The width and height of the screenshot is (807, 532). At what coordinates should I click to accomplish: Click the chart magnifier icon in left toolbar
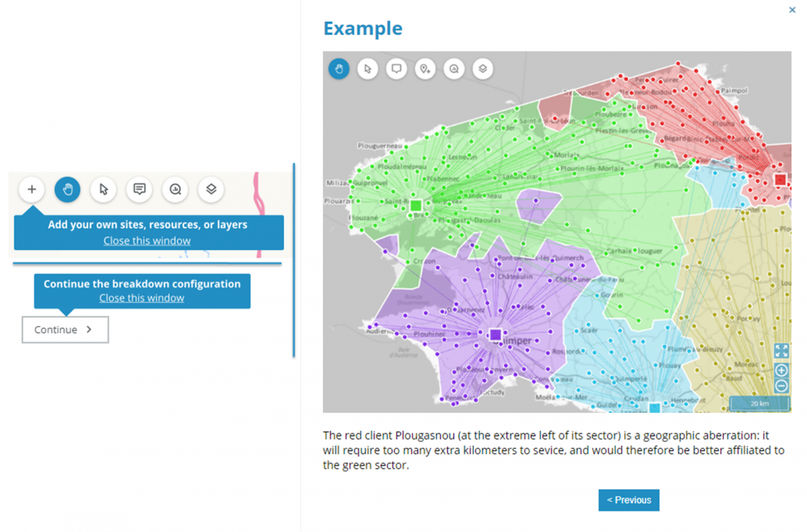[x=176, y=190]
